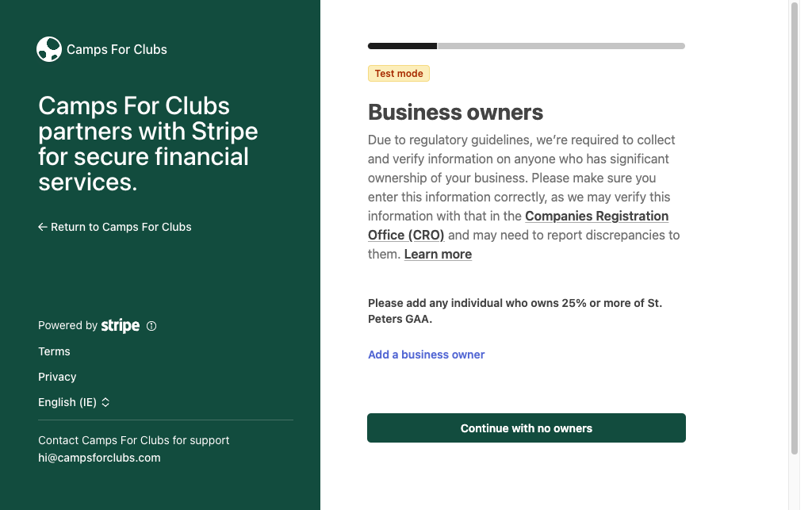Open the Companies Registration Office (CRO) link
Viewport: 812px width, 510px height.
pos(518,225)
